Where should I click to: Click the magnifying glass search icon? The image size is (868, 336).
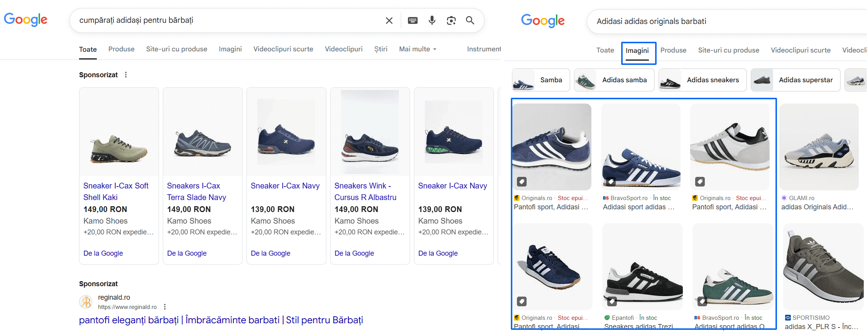coord(470,20)
